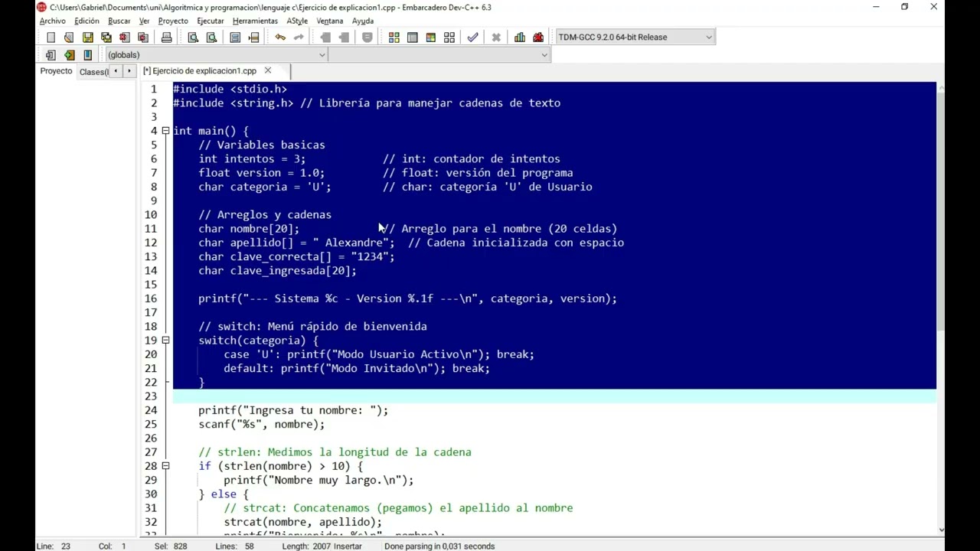Click the Run toolbar icon
Image resolution: width=980 pixels, height=551 pixels.
click(x=412, y=37)
